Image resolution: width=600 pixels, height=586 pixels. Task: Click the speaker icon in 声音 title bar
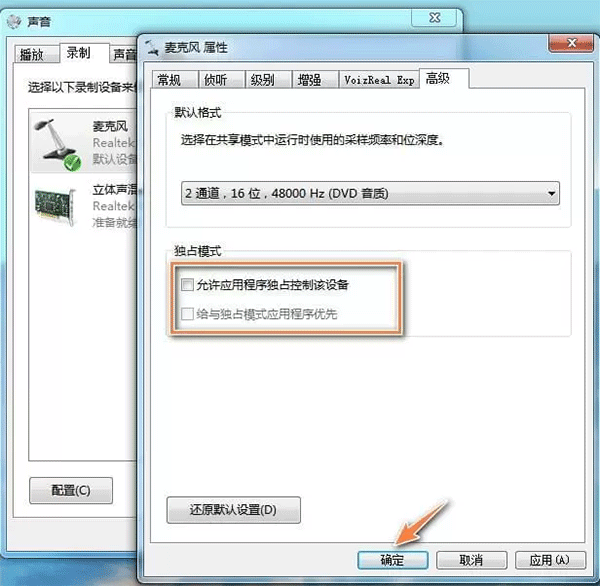click(14, 21)
